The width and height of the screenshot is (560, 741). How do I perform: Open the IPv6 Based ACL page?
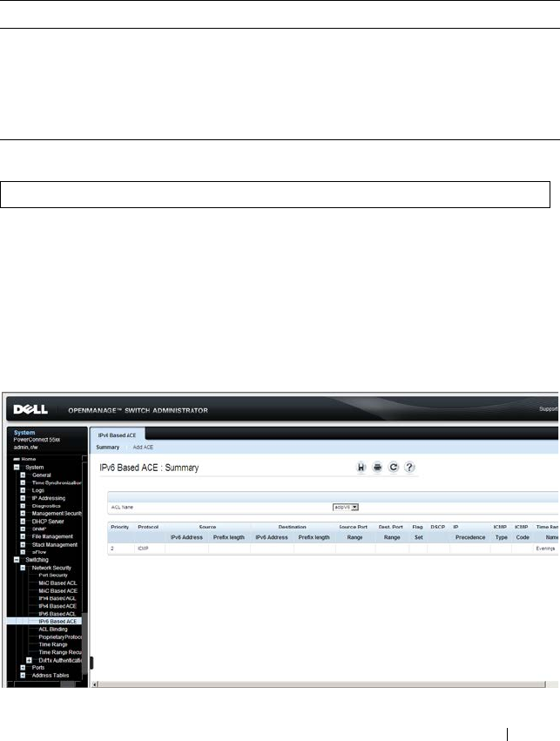57,614
